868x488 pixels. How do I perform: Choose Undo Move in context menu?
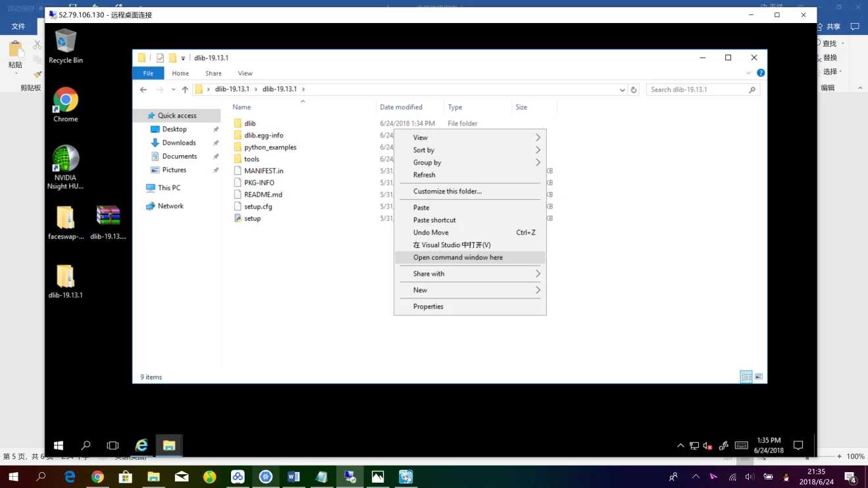click(x=470, y=232)
